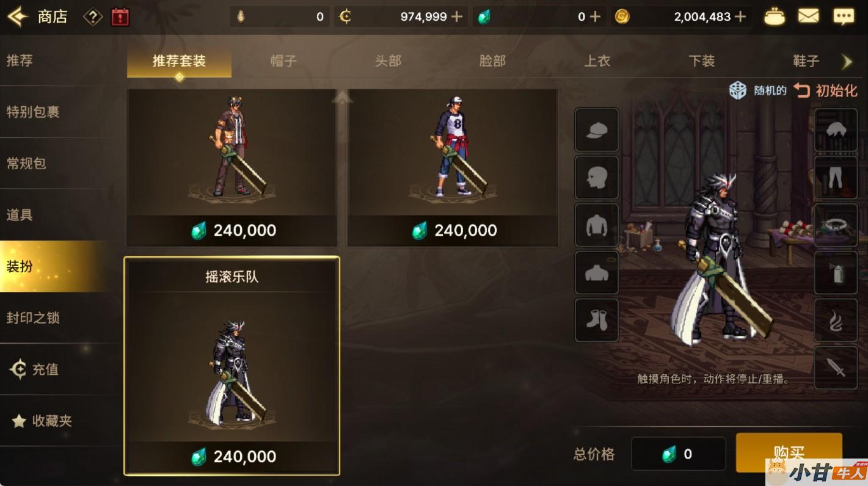Screen dimensions: 868x486
Task: Add more C currency with plus
Action: pos(456,16)
